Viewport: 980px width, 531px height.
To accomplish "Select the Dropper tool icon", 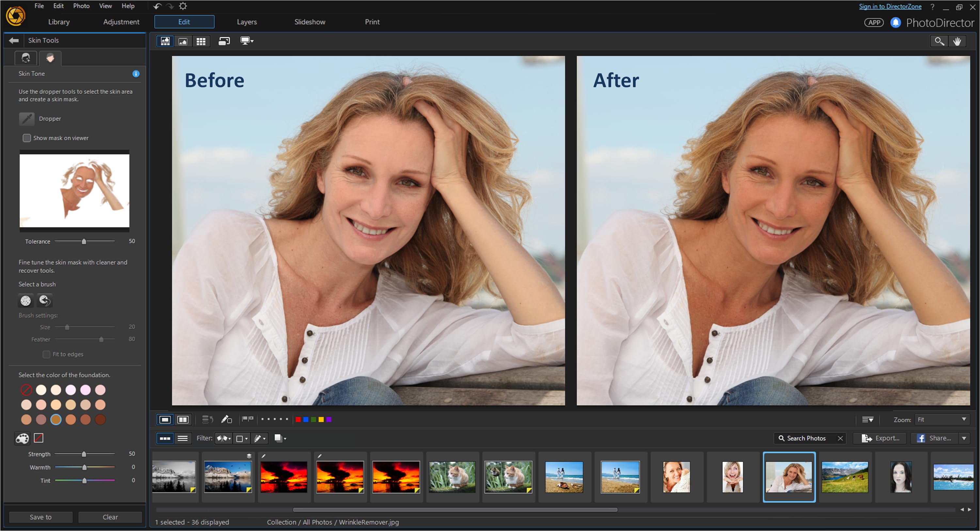I will coord(27,119).
